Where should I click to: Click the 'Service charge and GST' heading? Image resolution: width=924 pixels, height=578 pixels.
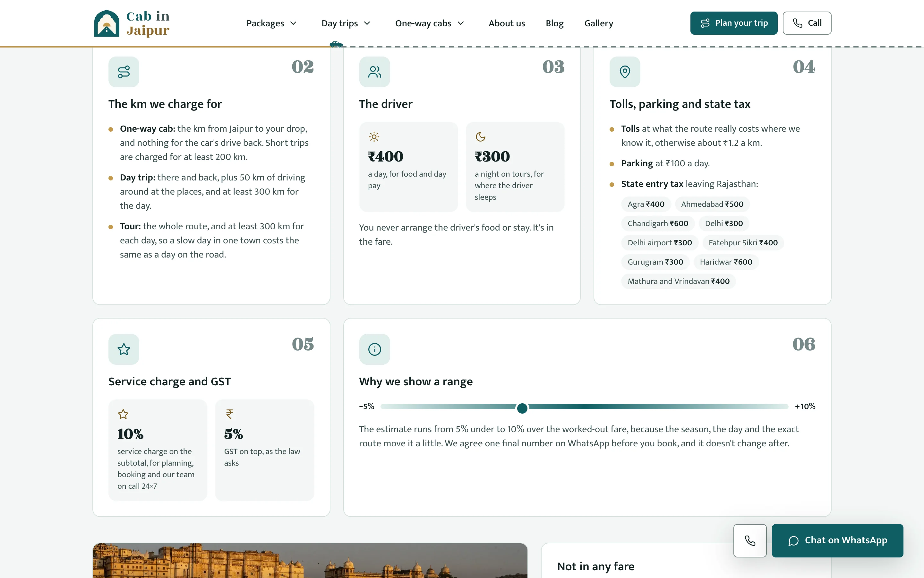(x=169, y=381)
